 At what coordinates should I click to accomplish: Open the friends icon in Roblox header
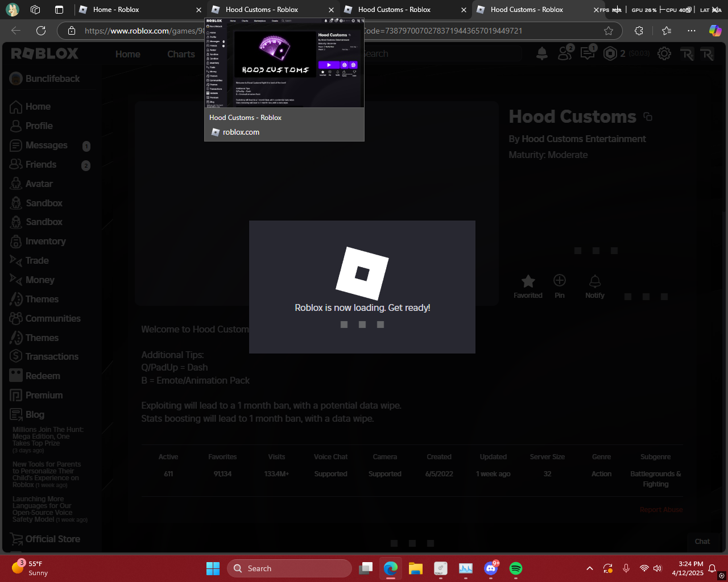pyautogui.click(x=565, y=53)
